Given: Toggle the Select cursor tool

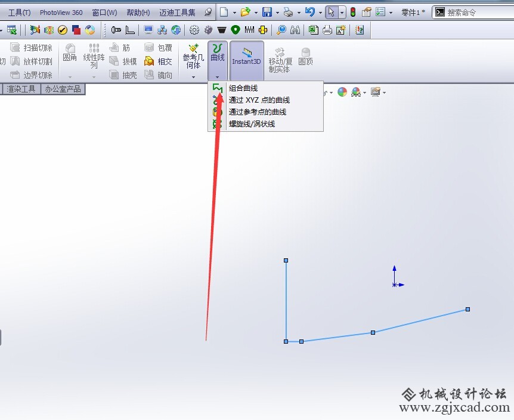Looking at the screenshot, I should [x=332, y=13].
